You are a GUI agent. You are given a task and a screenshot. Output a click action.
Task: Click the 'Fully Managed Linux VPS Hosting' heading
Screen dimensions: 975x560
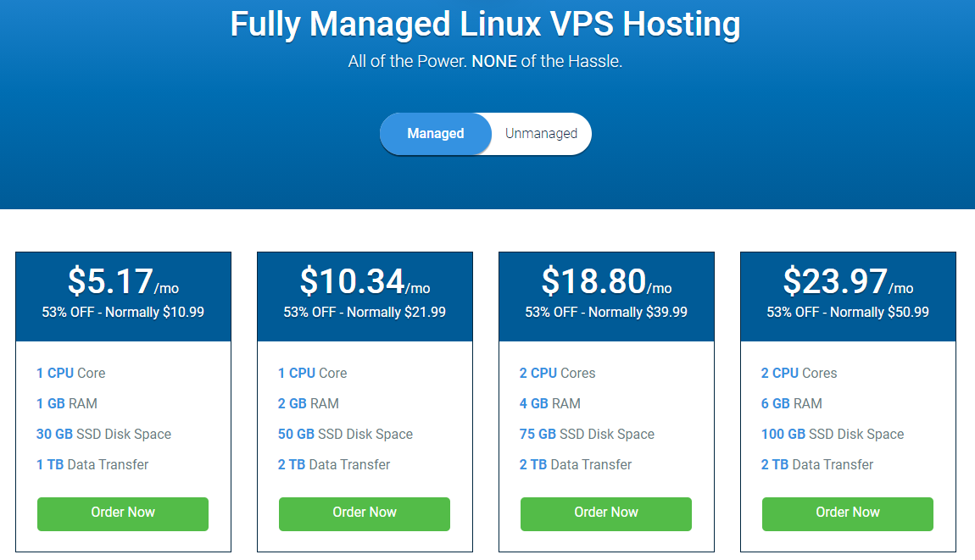(485, 25)
